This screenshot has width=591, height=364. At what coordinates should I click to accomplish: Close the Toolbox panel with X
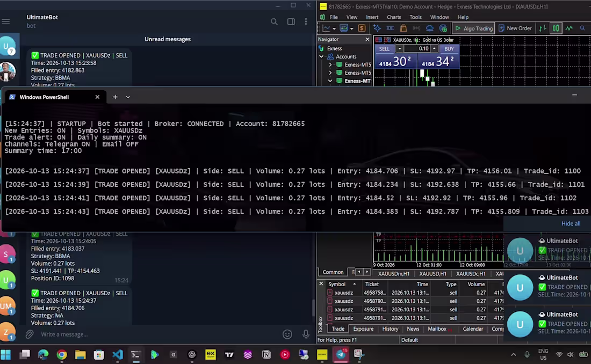pos(321,283)
